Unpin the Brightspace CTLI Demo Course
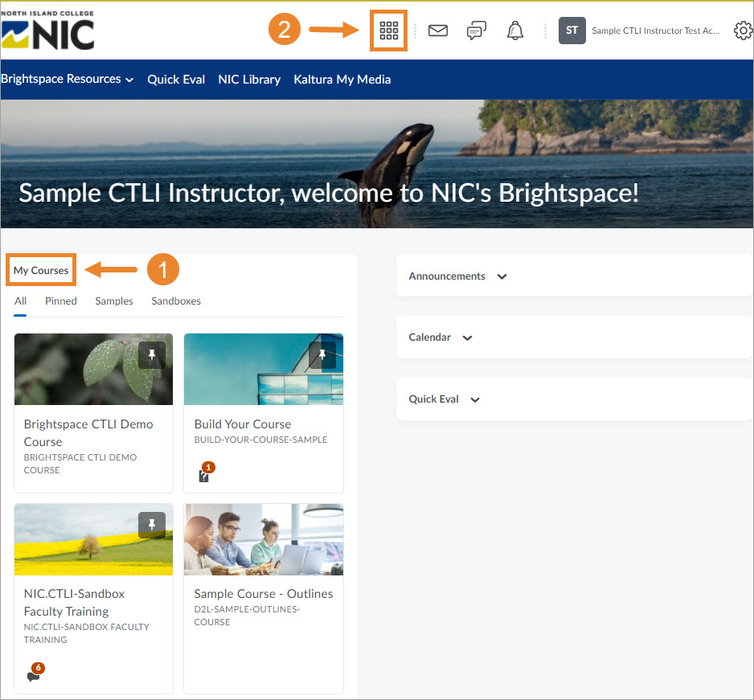 [x=152, y=355]
